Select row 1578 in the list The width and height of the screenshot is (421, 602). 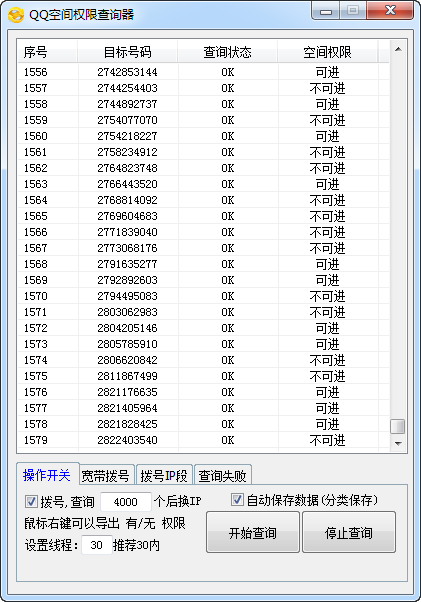(x=203, y=424)
